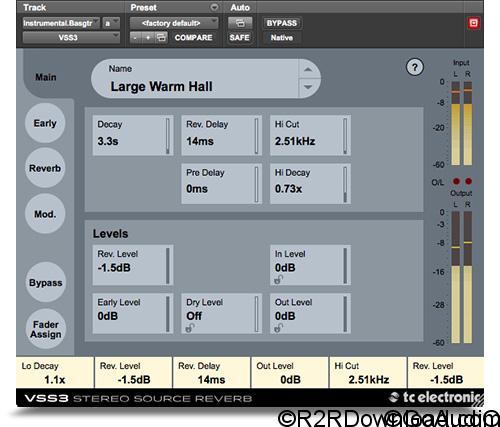Open the help question mark icon
The height and width of the screenshot is (427, 500).
pyautogui.click(x=415, y=68)
